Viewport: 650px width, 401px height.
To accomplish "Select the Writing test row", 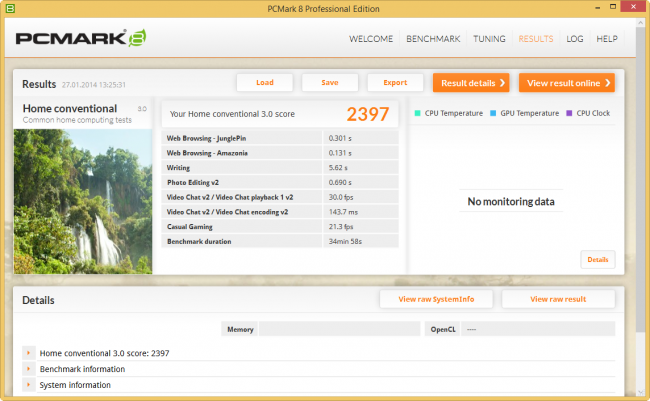I will point(280,168).
